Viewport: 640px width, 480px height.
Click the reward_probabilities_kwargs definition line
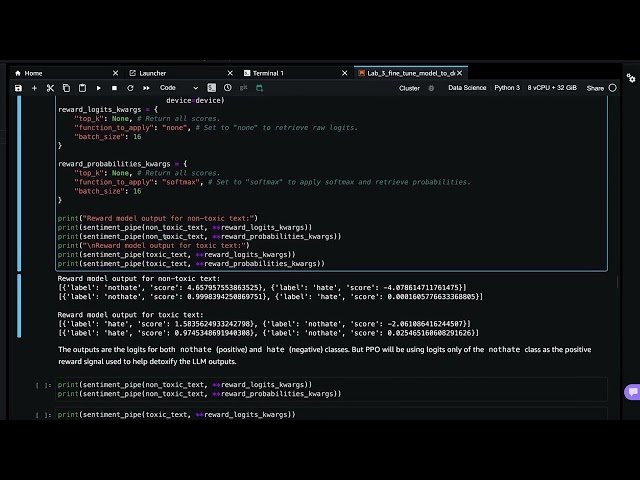(x=122, y=164)
